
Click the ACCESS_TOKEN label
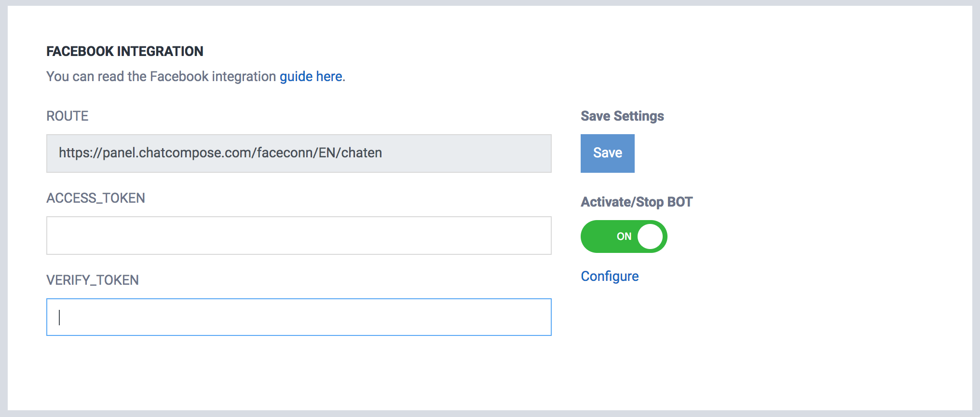point(95,198)
